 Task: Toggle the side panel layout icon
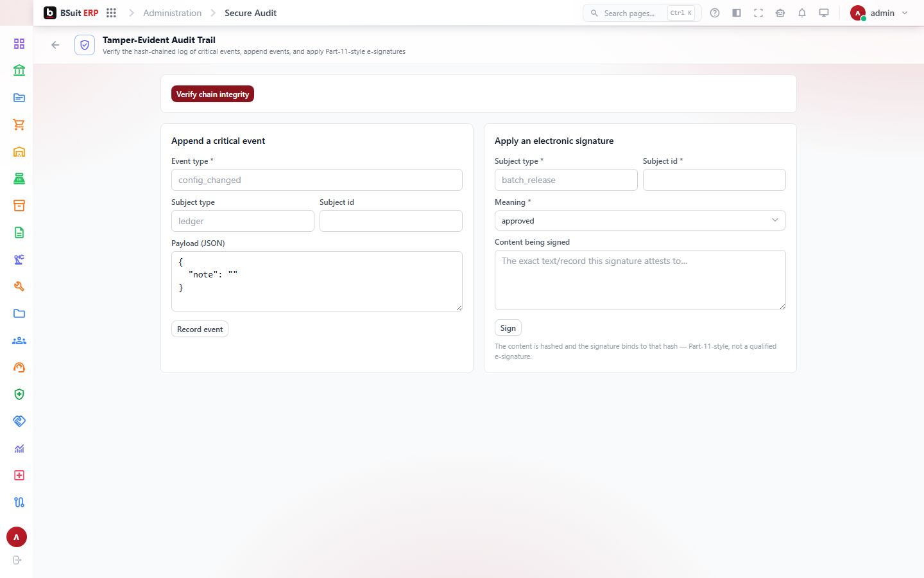click(737, 13)
